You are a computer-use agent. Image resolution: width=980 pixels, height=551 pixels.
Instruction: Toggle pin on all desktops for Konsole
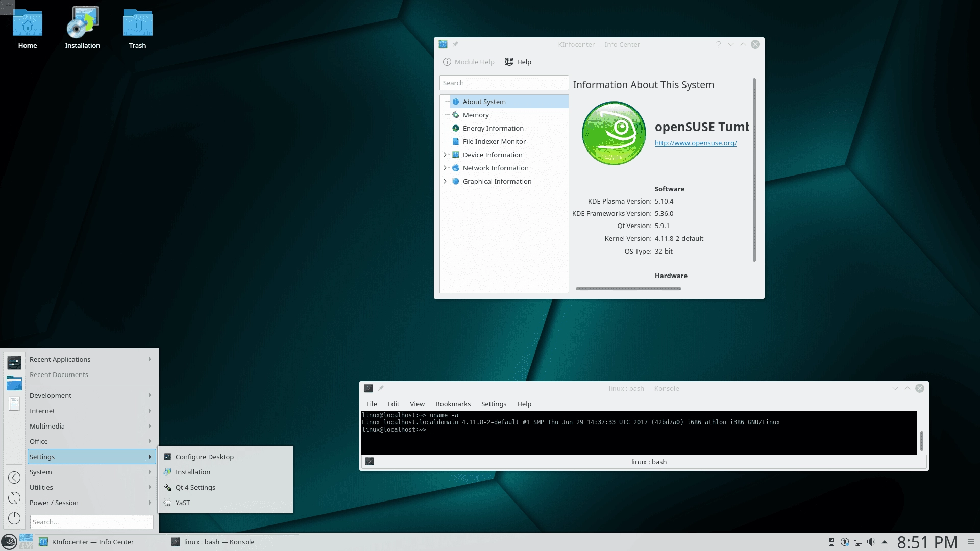point(381,388)
